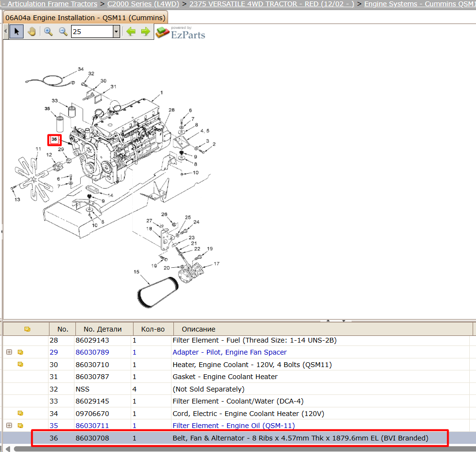Image resolution: width=476 pixels, height=452 pixels.
Task: Click Heater, Engine Coolant - 120V description
Action: pos(252,365)
